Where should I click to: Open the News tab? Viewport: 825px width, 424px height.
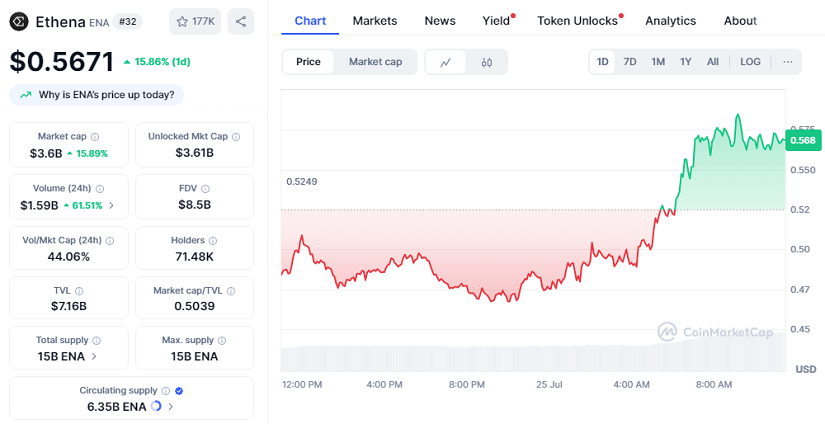tap(440, 21)
